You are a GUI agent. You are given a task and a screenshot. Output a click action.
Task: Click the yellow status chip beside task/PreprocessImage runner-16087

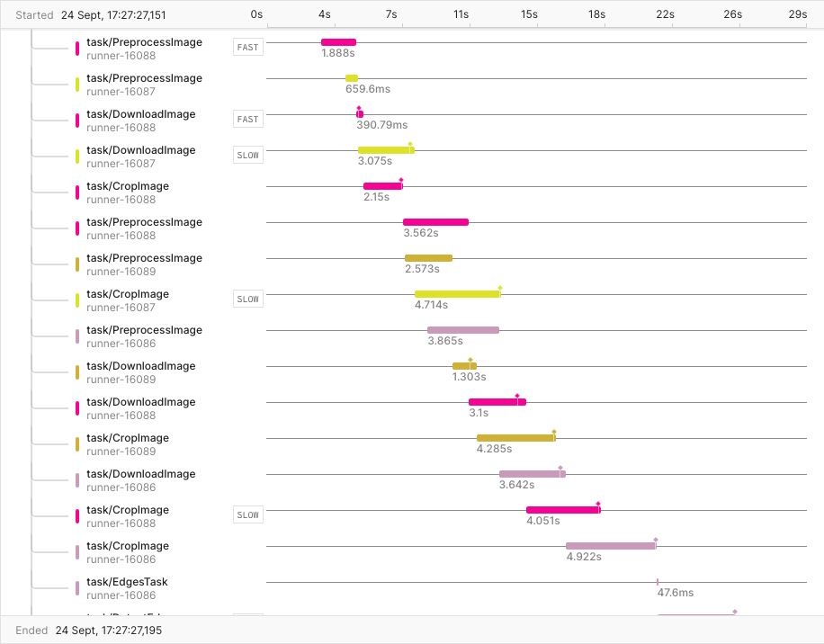(x=76, y=85)
